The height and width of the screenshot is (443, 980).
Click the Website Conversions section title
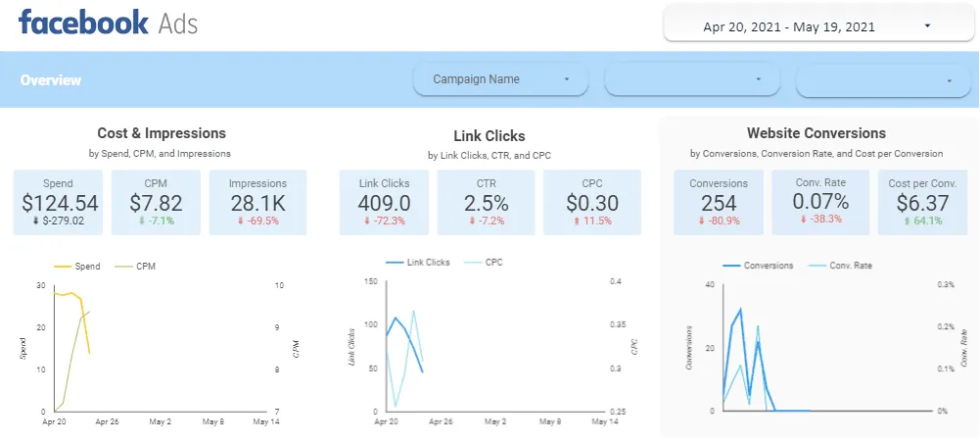[x=816, y=133]
